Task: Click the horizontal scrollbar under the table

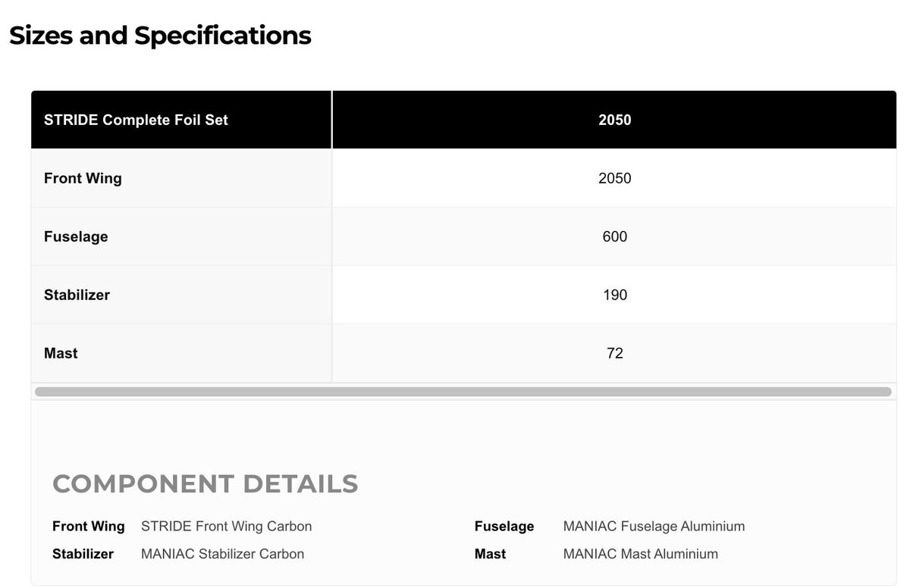Action: [463, 392]
